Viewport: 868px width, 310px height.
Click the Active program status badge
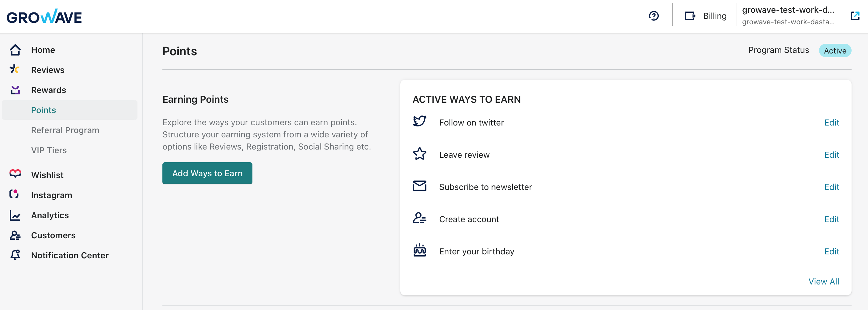[x=835, y=50]
